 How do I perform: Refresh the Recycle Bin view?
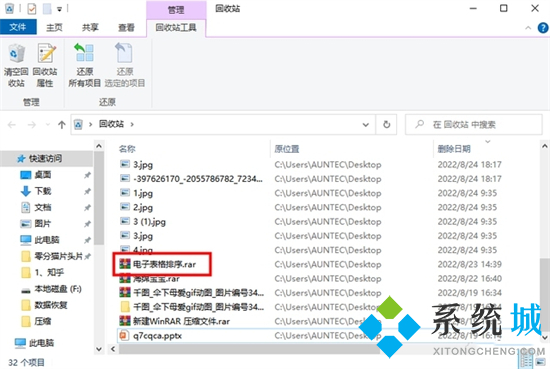(387, 125)
